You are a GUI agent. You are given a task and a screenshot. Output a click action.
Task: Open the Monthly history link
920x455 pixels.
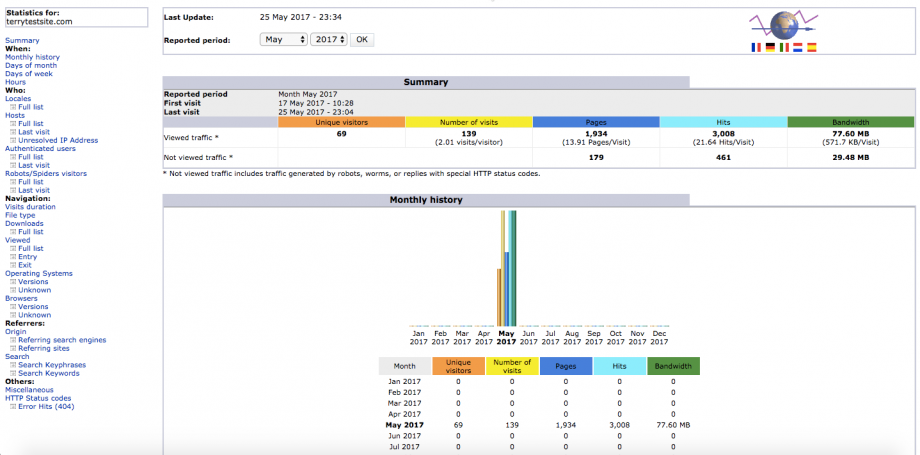[32, 57]
